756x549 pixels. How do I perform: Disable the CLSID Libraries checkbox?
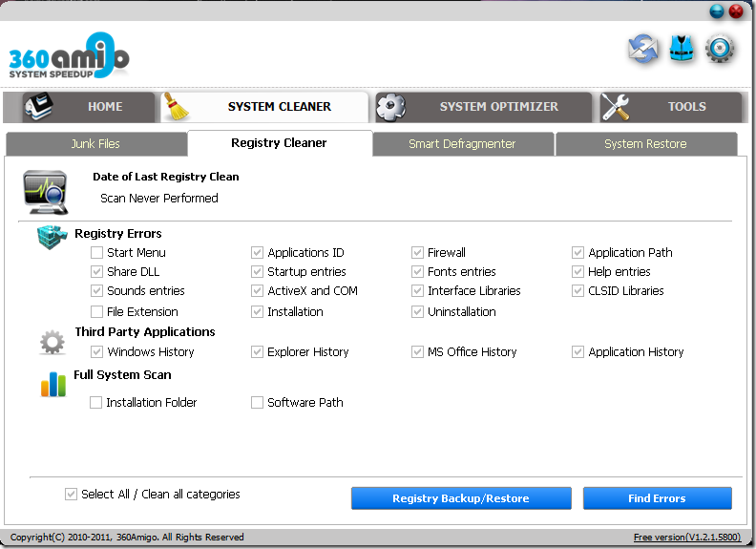577,290
